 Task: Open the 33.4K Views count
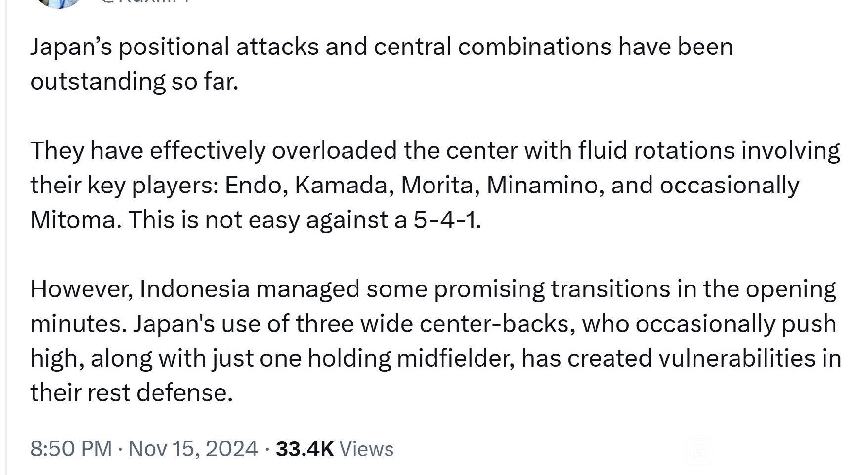click(x=335, y=449)
